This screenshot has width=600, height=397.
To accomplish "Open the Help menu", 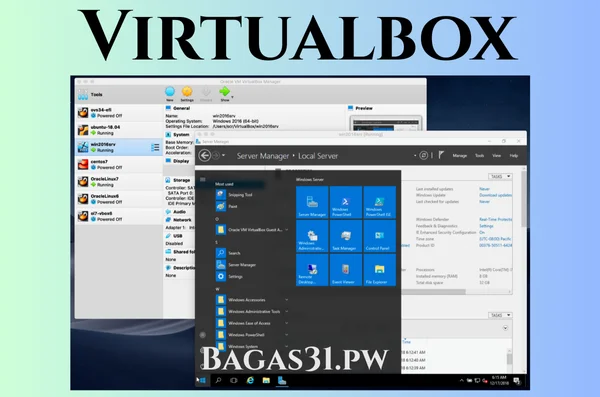I will [514, 155].
